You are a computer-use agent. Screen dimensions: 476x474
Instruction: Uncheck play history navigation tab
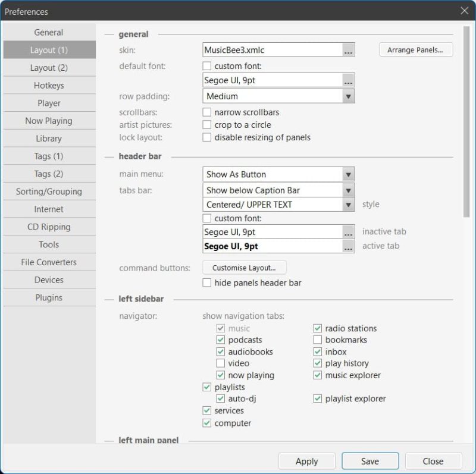(318, 363)
